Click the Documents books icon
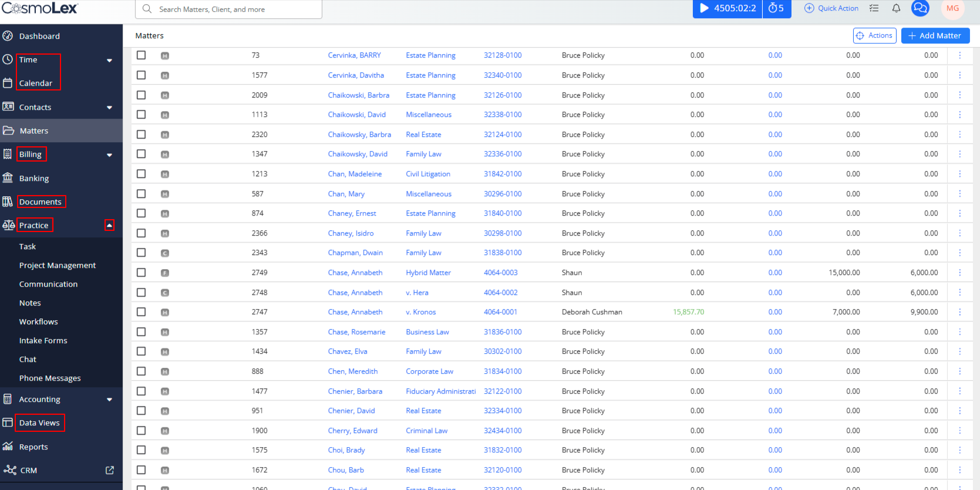This screenshot has width=980, height=490. point(8,202)
